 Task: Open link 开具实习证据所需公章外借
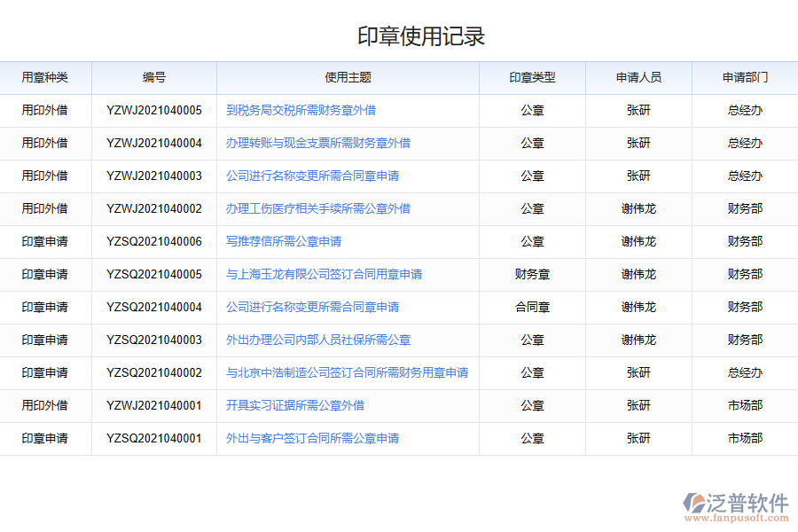coord(295,405)
